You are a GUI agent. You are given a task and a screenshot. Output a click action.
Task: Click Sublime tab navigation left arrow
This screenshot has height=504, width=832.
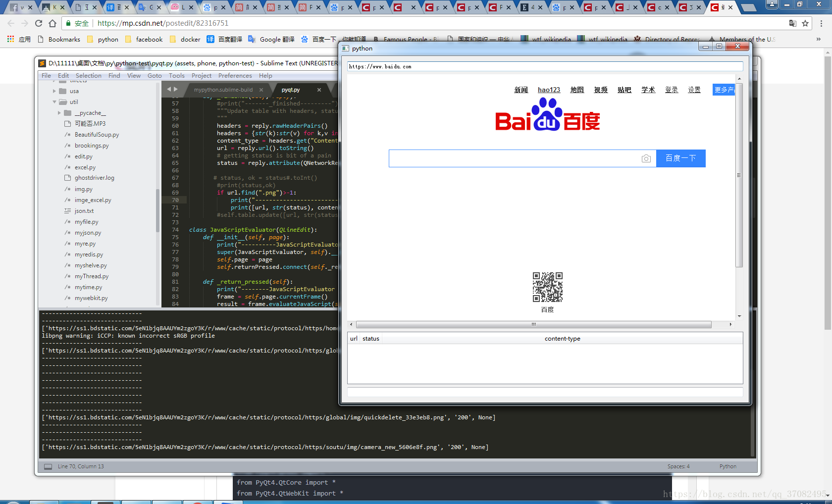[x=169, y=89]
